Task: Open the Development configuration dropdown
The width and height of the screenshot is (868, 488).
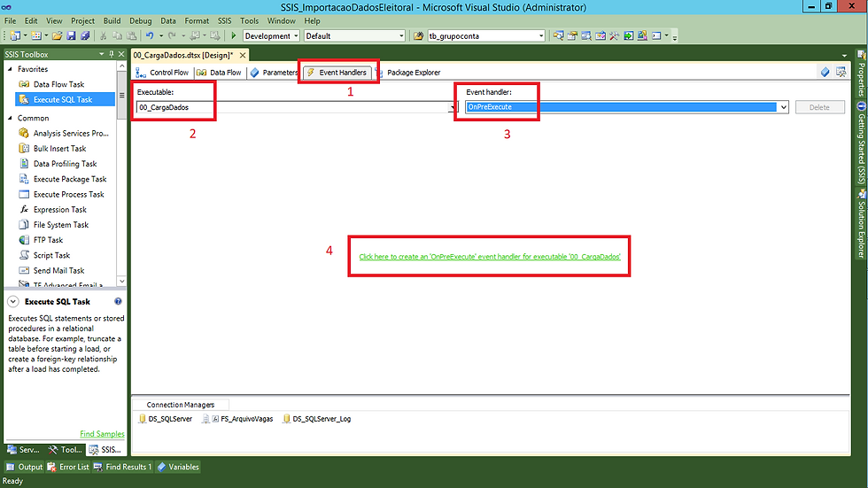Action: 296,36
